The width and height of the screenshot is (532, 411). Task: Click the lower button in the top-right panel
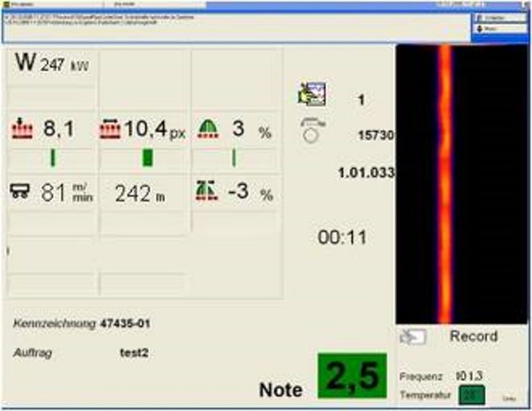[x=499, y=29]
